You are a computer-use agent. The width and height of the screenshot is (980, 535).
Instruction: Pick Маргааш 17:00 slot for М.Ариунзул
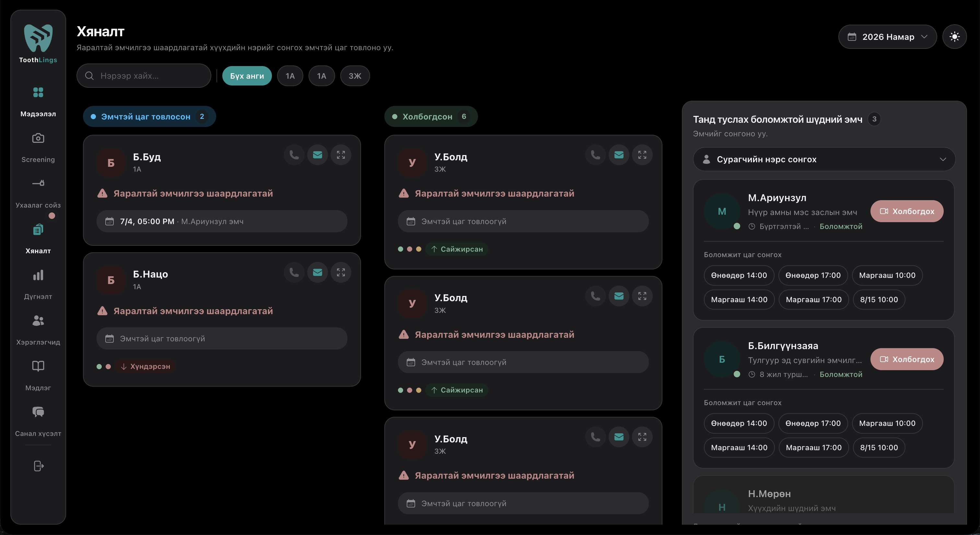pos(814,300)
